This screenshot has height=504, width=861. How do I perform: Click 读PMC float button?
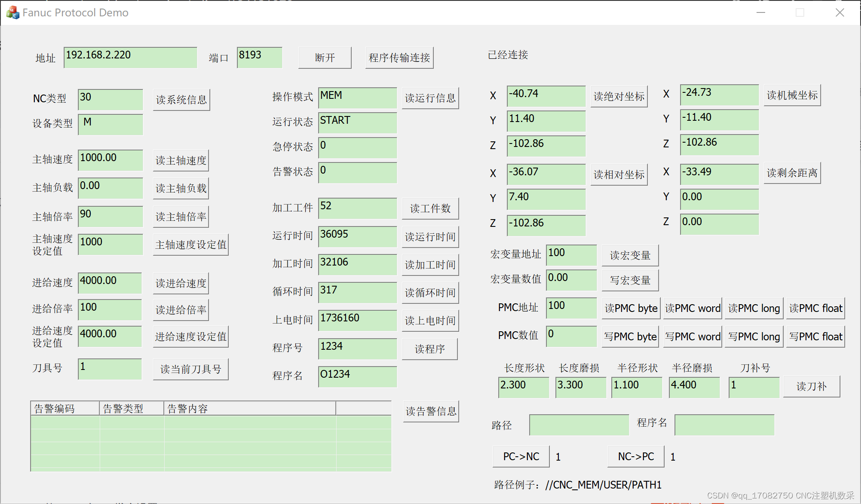pyautogui.click(x=815, y=308)
